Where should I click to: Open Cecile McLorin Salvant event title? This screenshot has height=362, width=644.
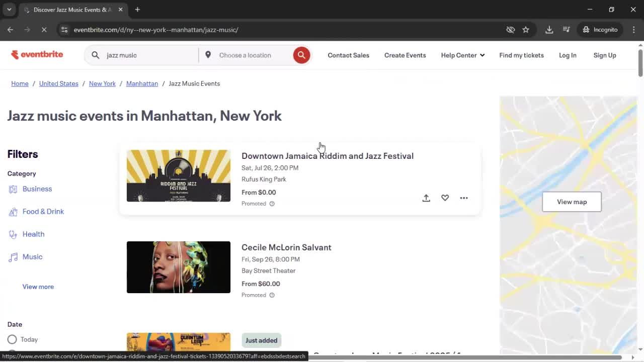286,247
